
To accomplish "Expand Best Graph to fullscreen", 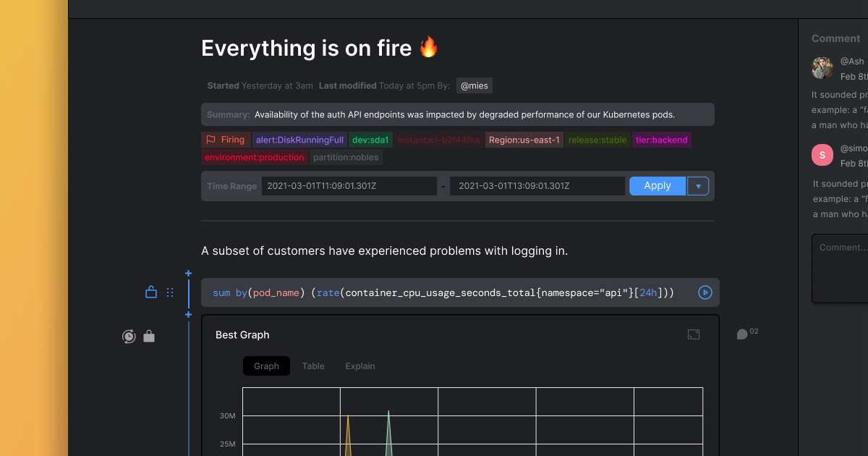I will coord(694,334).
